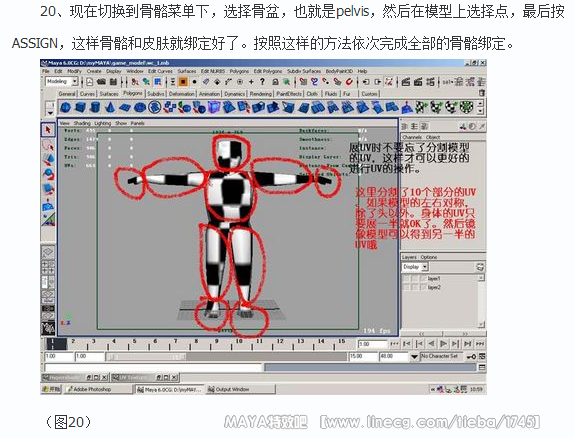Choose the Lasso select tool
Viewport: 574px width, 439px height.
coord(48,145)
